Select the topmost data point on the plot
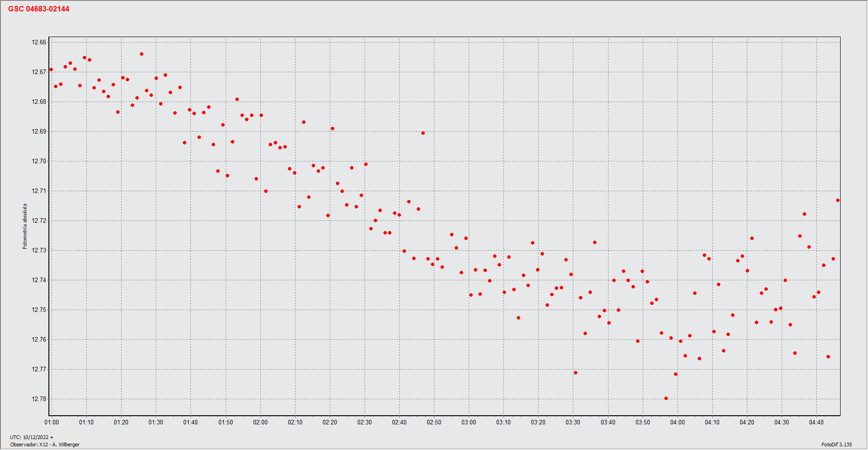 pos(142,54)
